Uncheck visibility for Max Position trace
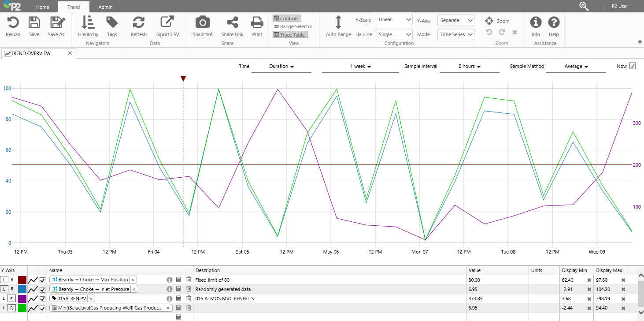 pos(43,280)
